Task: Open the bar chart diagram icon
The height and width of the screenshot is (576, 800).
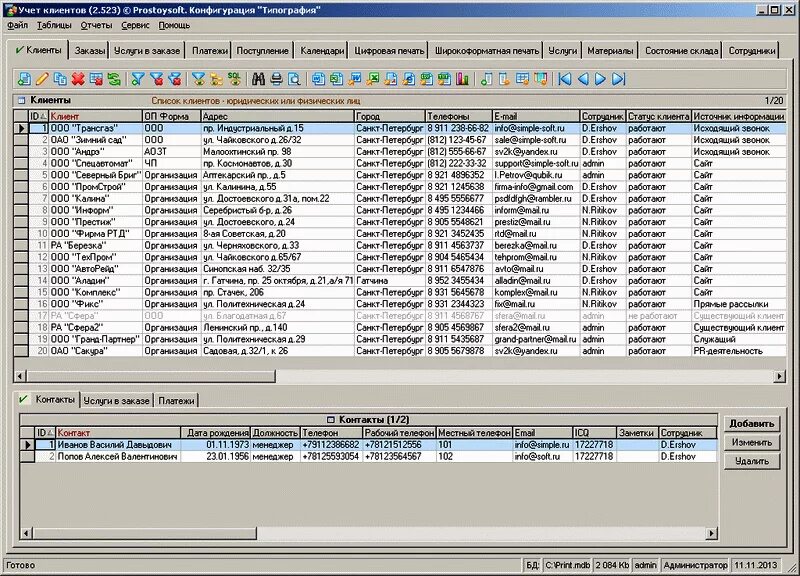Action: pos(462,79)
